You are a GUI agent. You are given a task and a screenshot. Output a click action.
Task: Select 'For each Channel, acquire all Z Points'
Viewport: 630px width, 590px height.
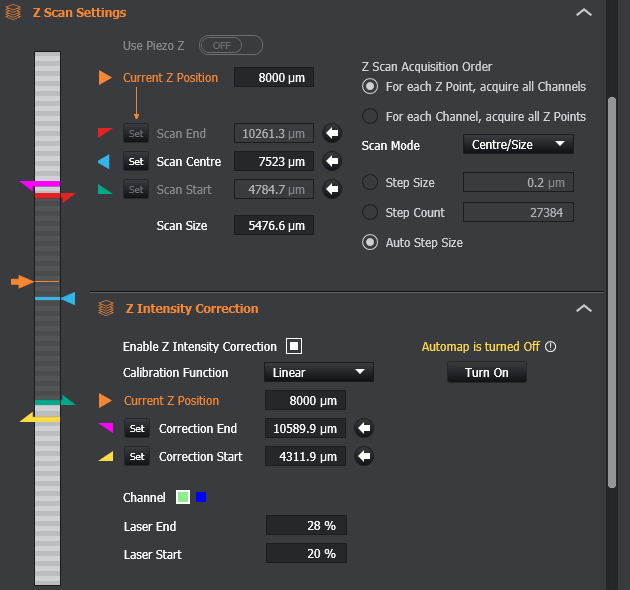coord(370,116)
